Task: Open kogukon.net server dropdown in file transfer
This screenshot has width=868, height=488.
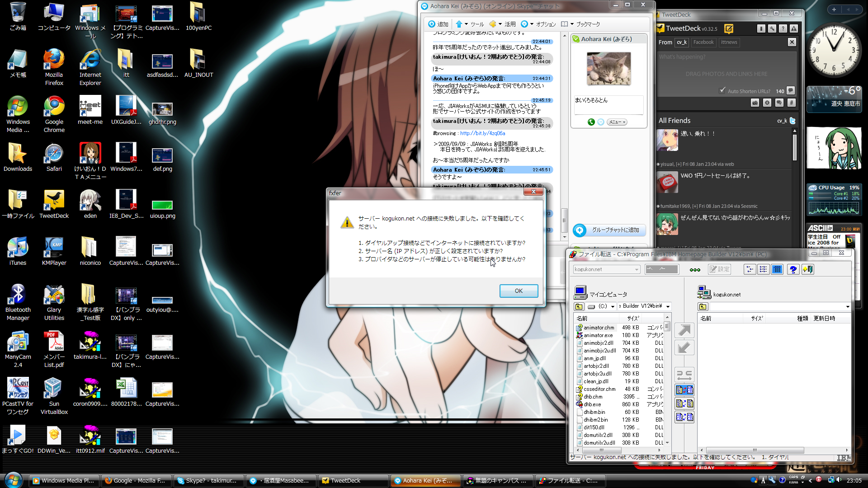Action: click(606, 269)
